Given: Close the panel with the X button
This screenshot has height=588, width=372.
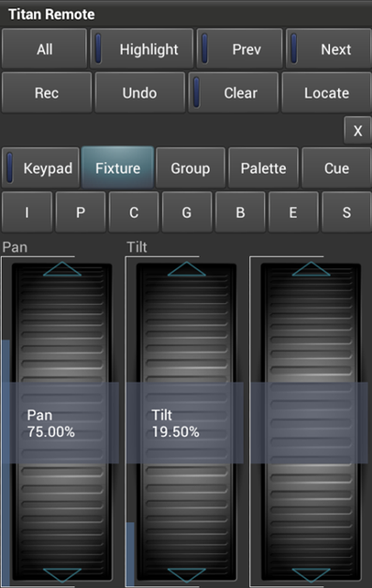Looking at the screenshot, I should (357, 130).
